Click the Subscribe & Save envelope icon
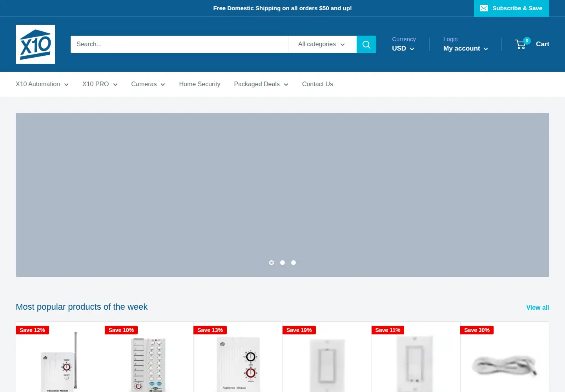The width and height of the screenshot is (565, 392). click(484, 8)
